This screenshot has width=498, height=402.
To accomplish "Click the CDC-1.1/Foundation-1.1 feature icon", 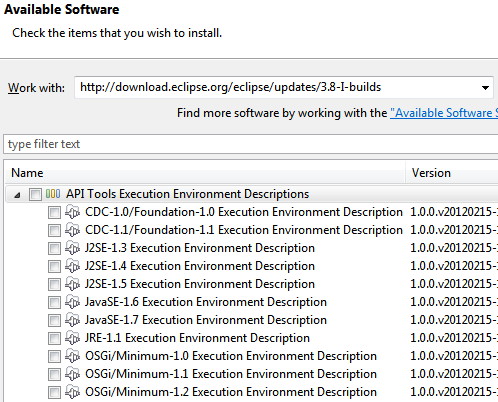I will pos(72,230).
